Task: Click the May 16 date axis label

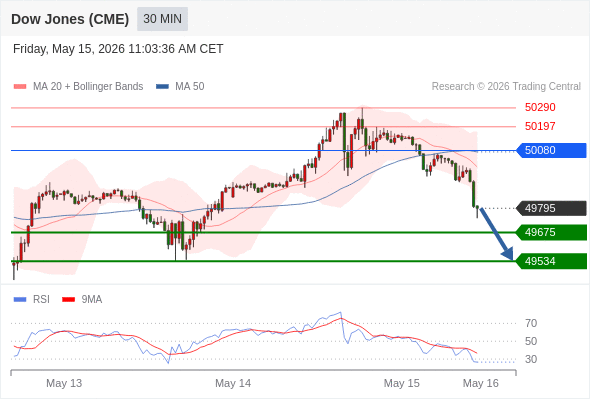Action: [x=481, y=383]
